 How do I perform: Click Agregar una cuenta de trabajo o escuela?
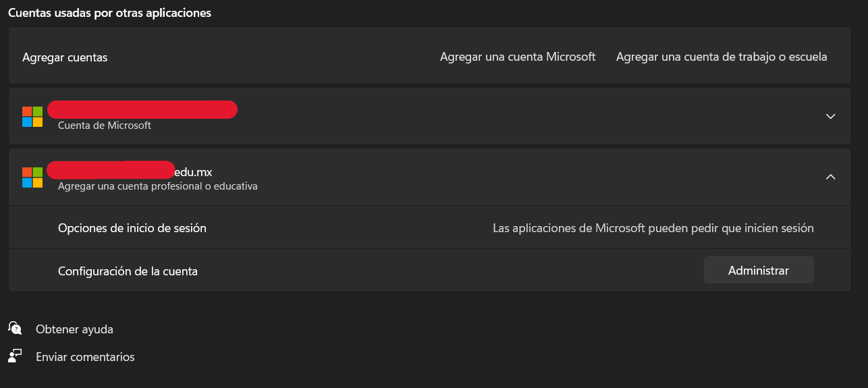[722, 57]
